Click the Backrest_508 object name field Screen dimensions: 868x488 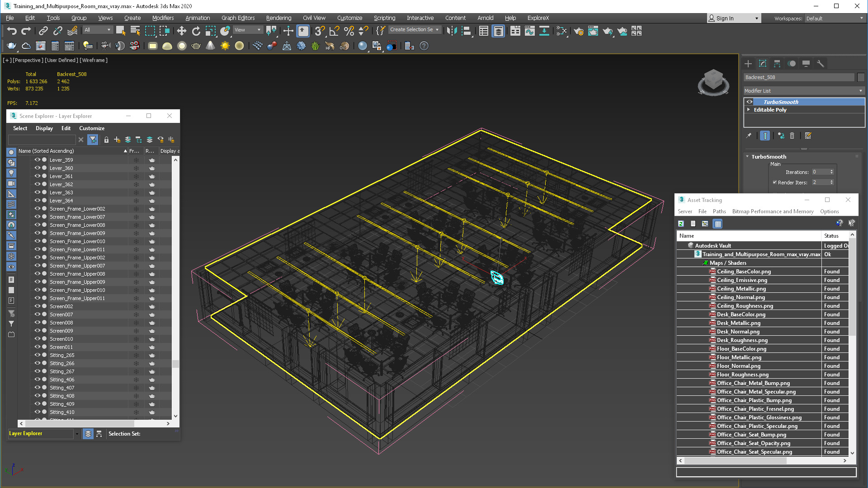click(x=799, y=77)
